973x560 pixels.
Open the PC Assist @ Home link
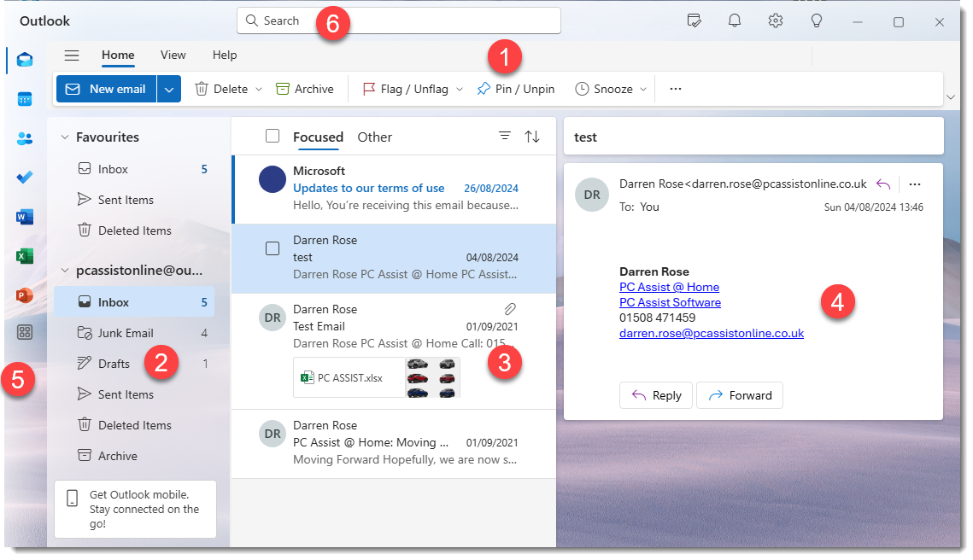tap(669, 287)
